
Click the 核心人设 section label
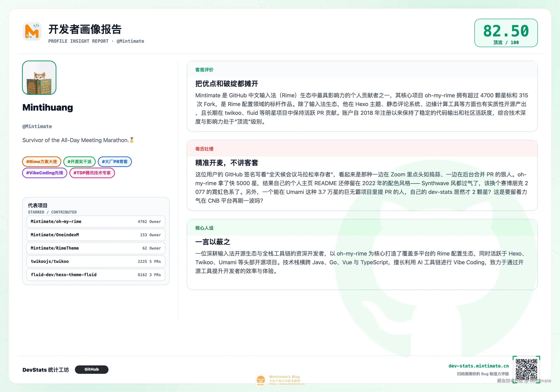(x=204, y=228)
